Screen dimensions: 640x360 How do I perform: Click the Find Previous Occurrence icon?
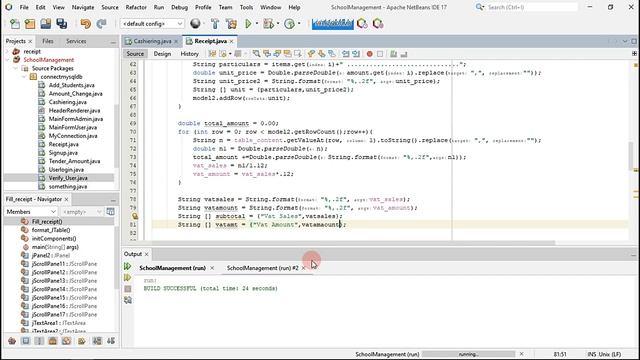click(267, 54)
